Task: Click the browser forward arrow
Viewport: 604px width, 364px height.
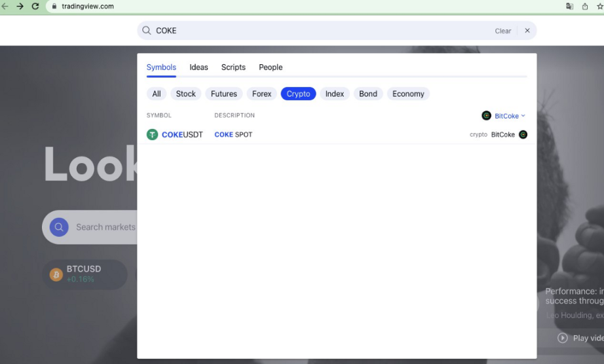Action: point(20,6)
